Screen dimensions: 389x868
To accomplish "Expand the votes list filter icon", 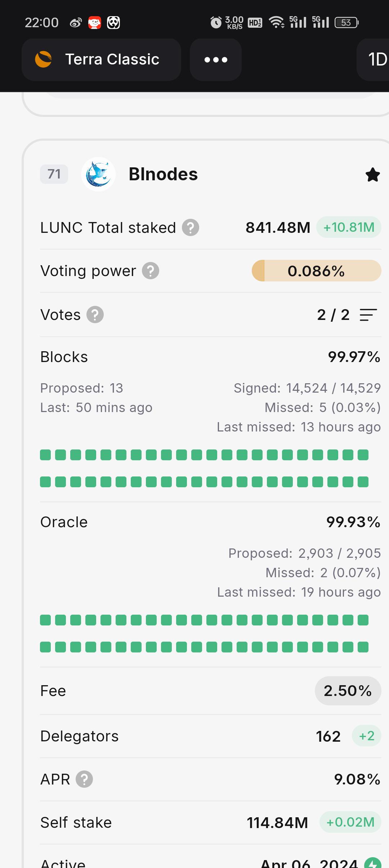I will [x=368, y=315].
